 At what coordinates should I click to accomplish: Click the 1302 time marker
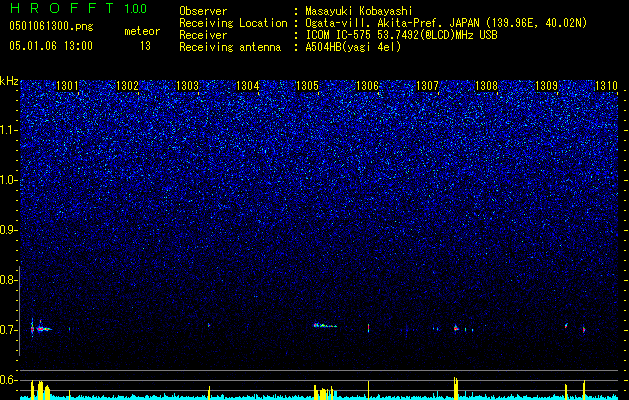coord(127,86)
